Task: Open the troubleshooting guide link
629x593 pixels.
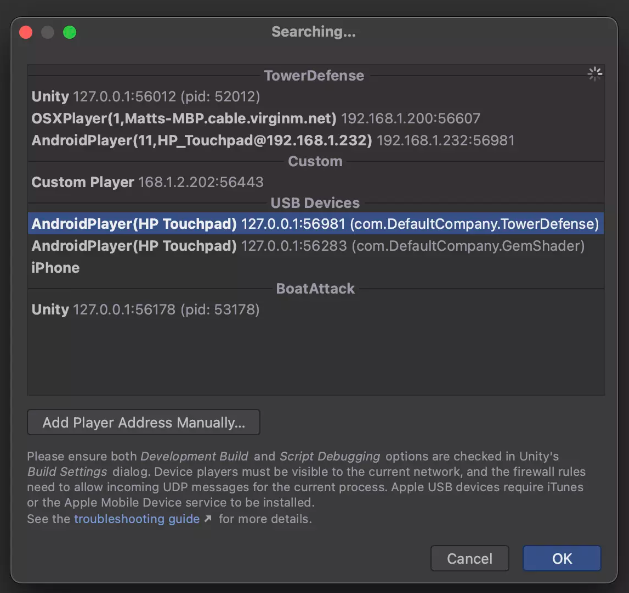Action: point(136,519)
